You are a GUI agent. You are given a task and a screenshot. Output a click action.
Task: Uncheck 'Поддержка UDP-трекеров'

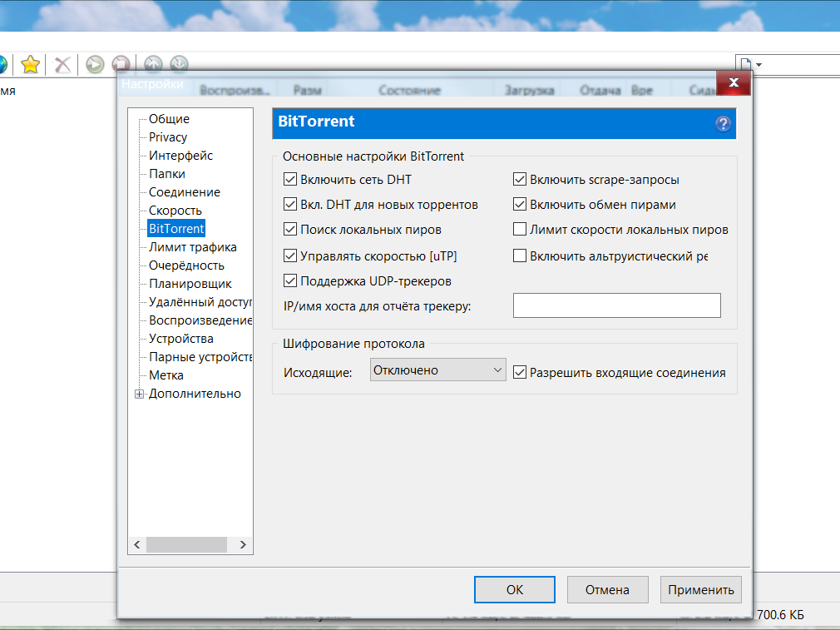point(289,280)
